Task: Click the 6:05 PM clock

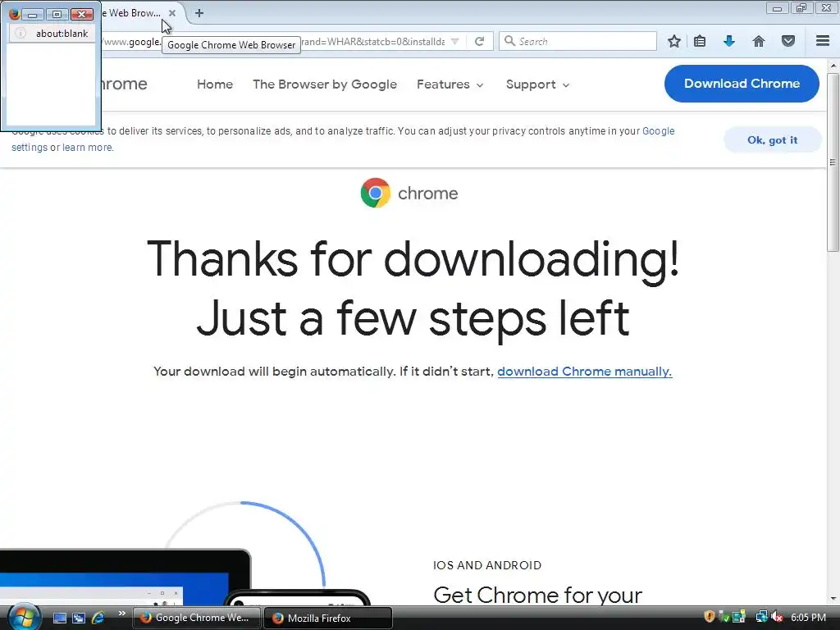Action: tap(808, 617)
